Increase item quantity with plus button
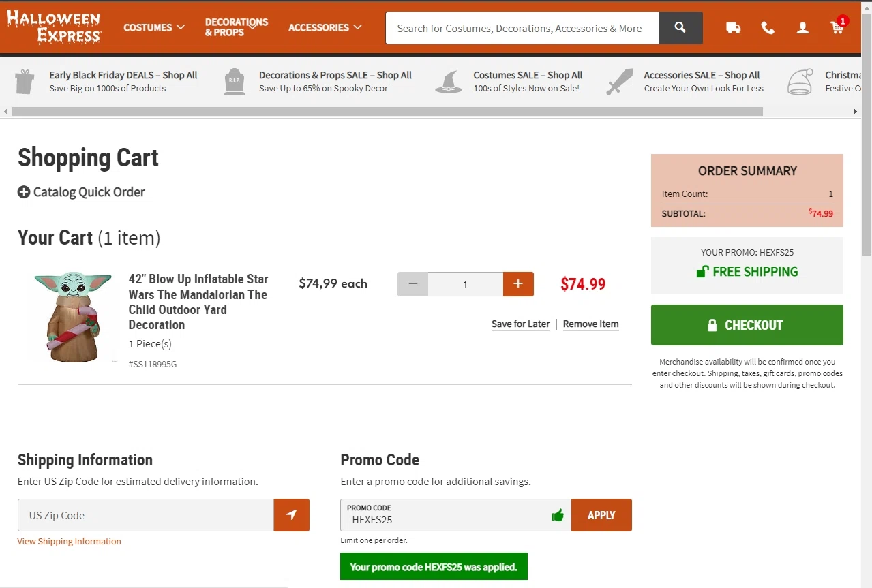 518,284
